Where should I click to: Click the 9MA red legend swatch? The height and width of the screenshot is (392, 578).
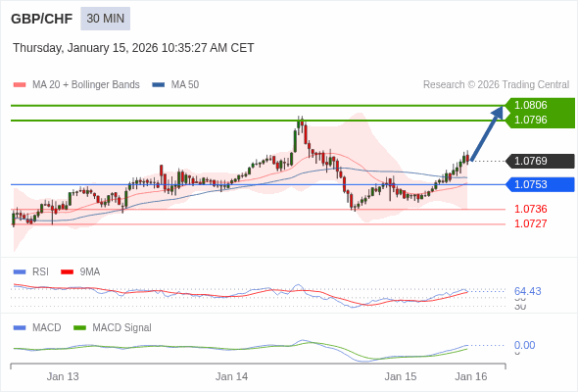[x=67, y=272]
